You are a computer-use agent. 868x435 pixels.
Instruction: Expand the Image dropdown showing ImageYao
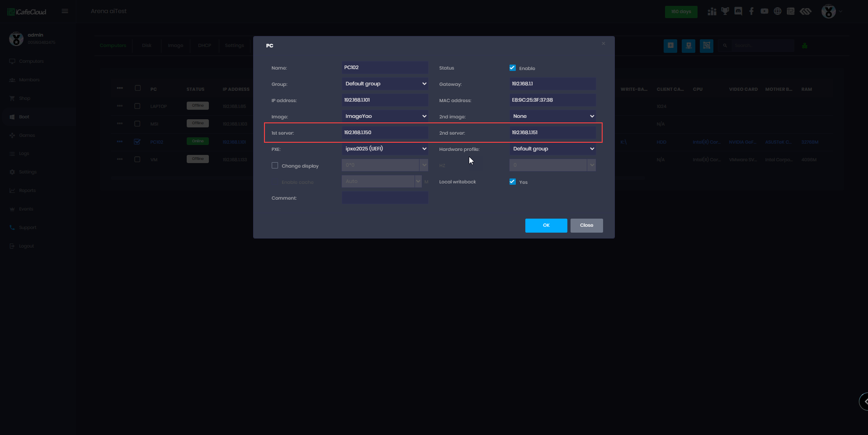pos(385,116)
